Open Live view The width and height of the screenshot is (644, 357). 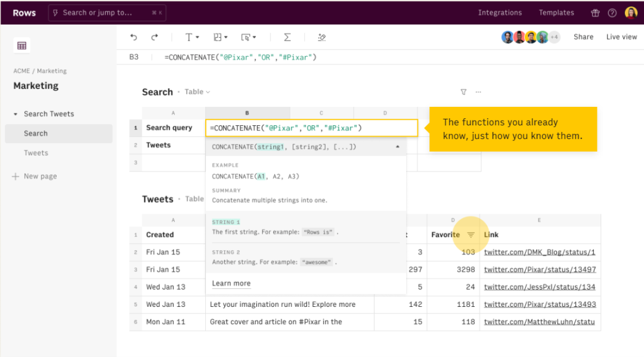coord(621,36)
